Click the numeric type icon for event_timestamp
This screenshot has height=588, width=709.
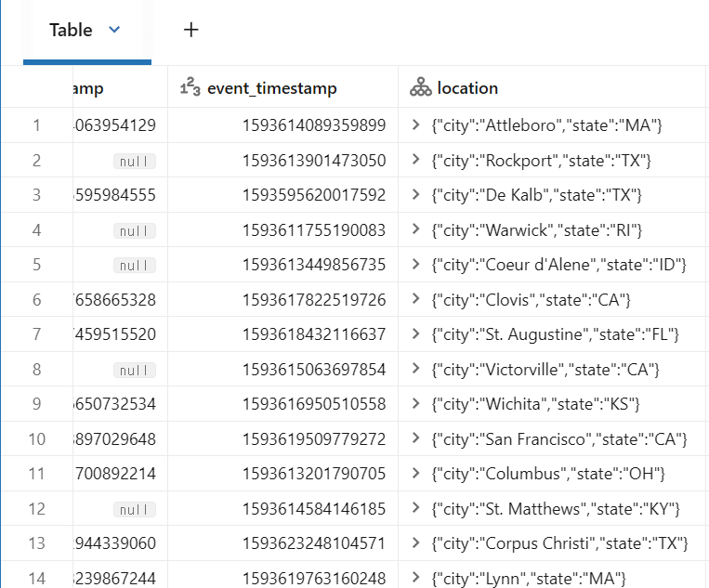coord(190,88)
